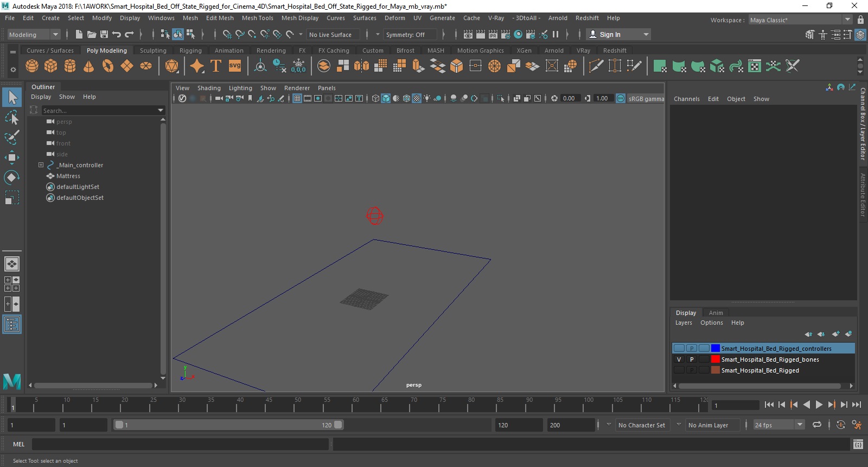
Task: Open Layers menu in Layer Editor
Action: [684, 323]
